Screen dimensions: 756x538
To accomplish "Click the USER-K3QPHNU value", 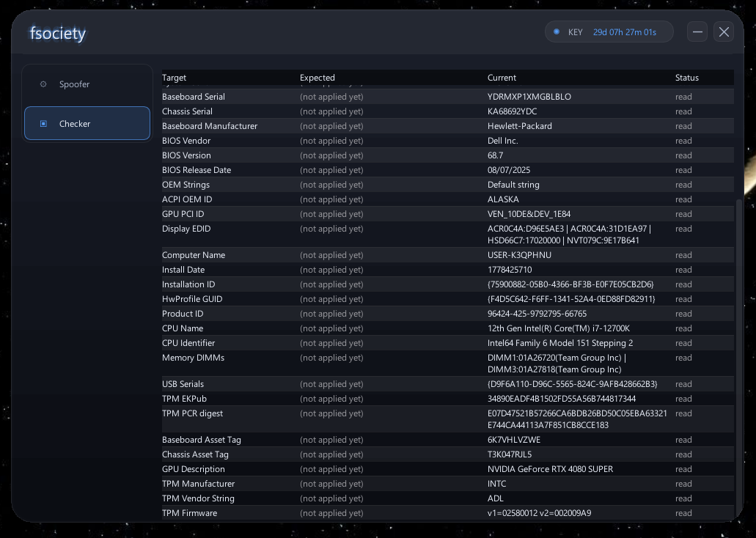I will (x=519, y=255).
